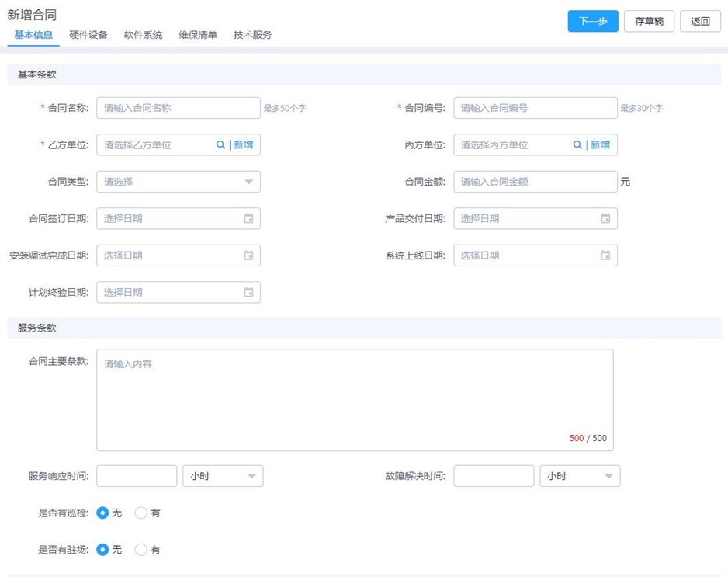Focus the 合同名称 input field
728x577 pixels.
[179, 108]
